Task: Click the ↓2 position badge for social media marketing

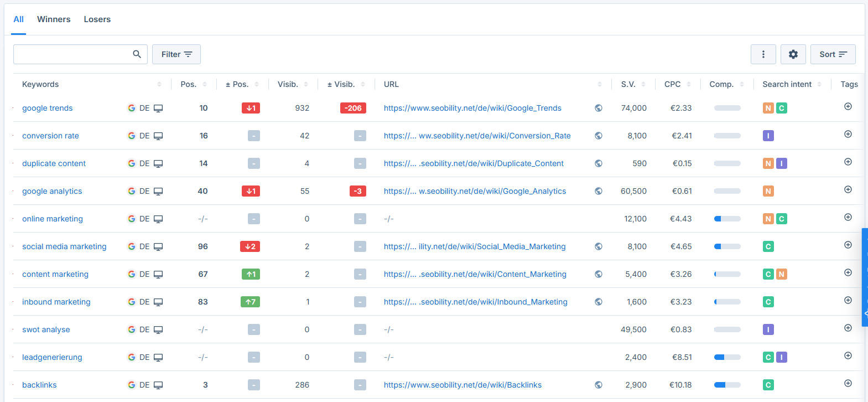Action: click(250, 246)
